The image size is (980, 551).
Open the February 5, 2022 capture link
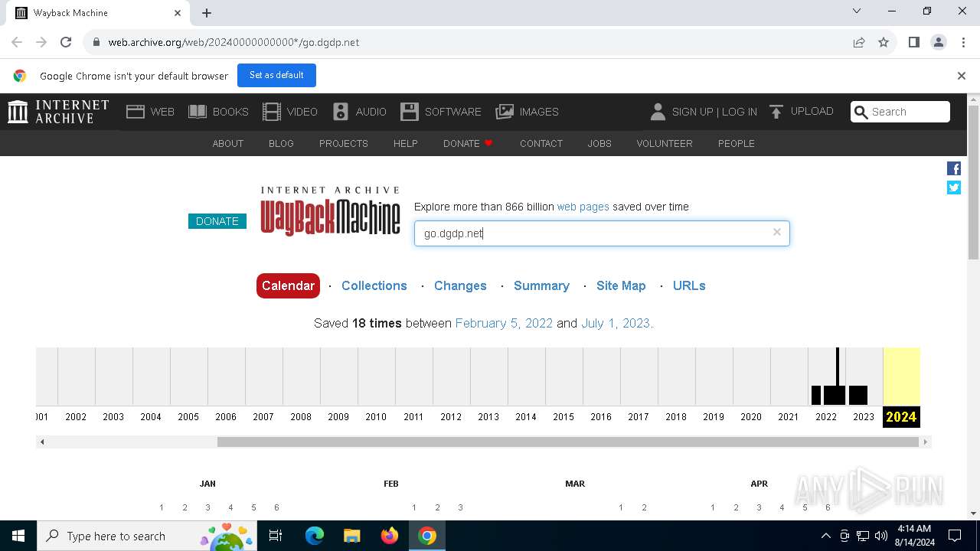(504, 323)
